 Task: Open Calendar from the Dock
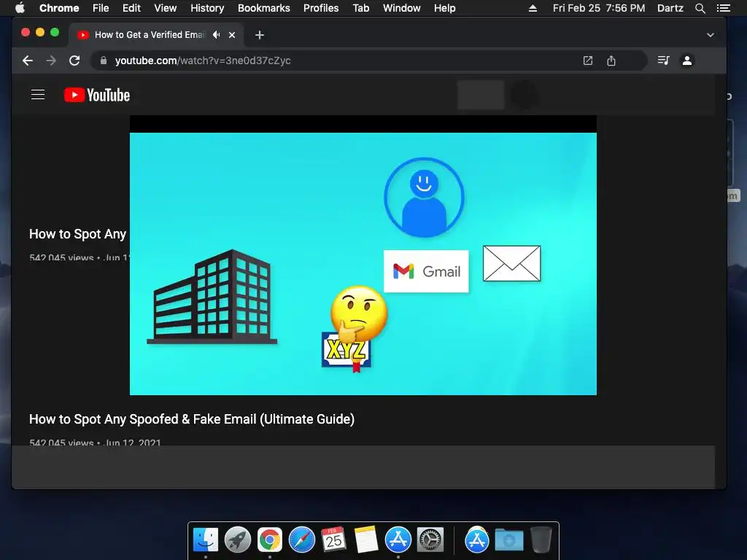click(333, 540)
